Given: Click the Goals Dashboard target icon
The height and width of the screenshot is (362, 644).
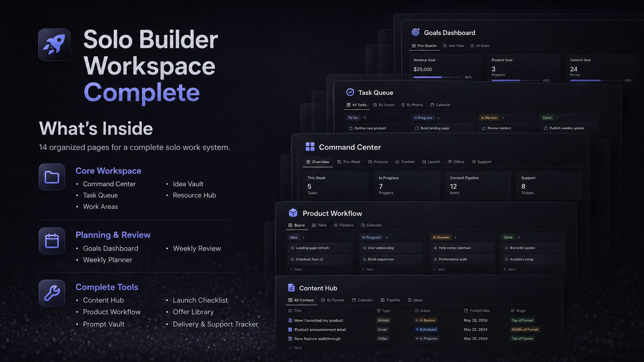Looking at the screenshot, I should point(415,32).
